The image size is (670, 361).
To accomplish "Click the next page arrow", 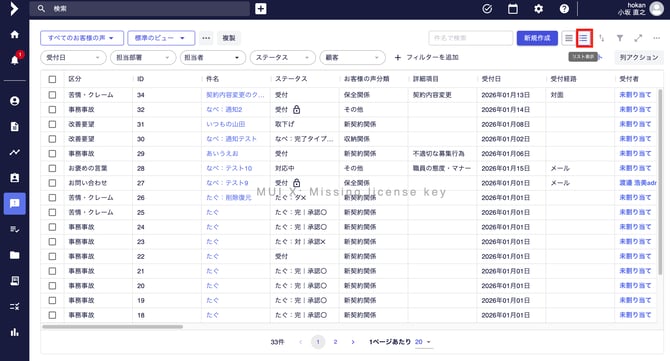I will [x=353, y=342].
